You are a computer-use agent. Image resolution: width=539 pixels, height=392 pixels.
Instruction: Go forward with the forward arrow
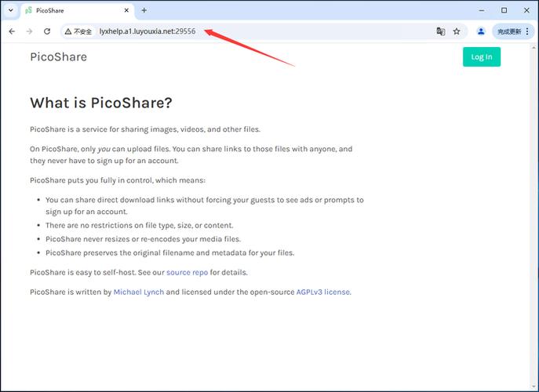pyautogui.click(x=30, y=31)
